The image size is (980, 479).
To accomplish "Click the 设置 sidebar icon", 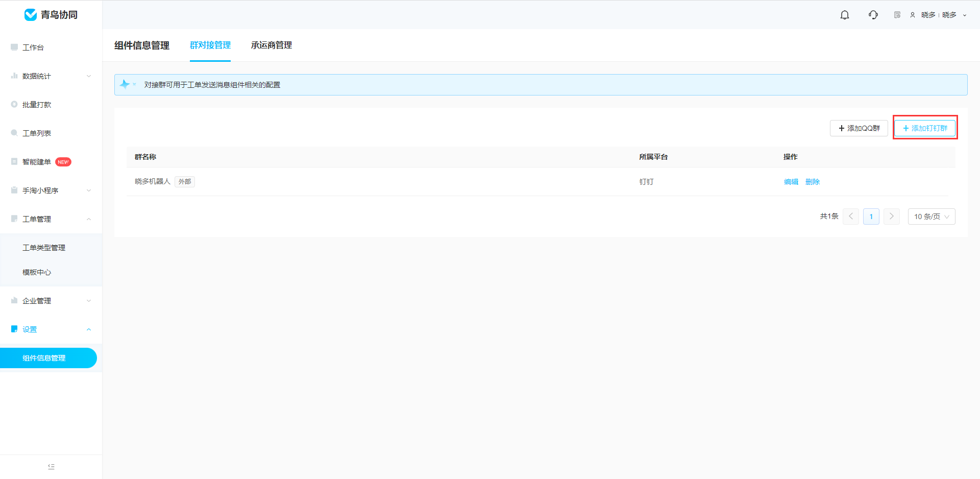I will pyautogui.click(x=14, y=329).
